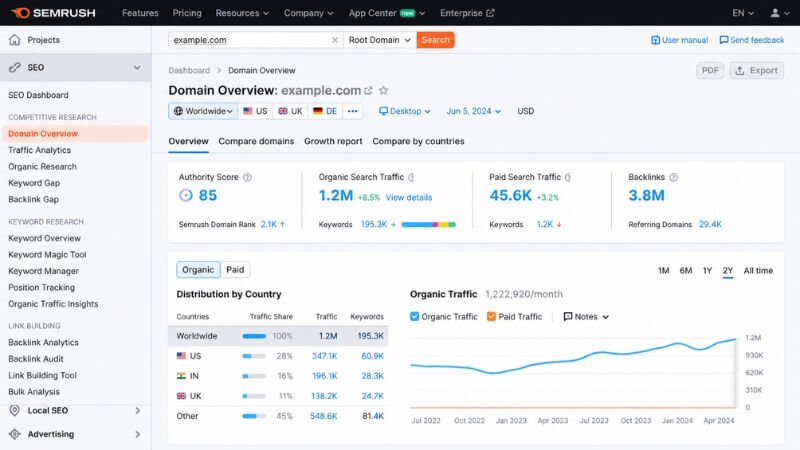This screenshot has width=800, height=450.
Task: Click the PDF button
Action: coord(710,70)
